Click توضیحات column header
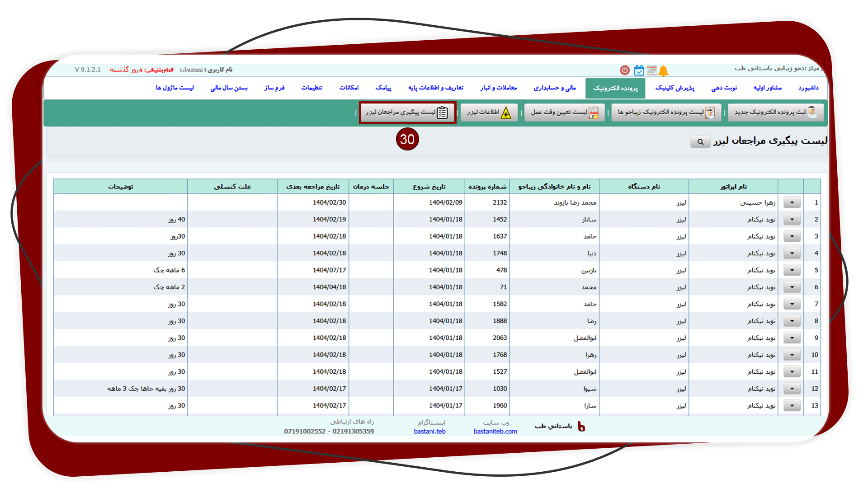This screenshot has height=488, width=868. tap(121, 187)
